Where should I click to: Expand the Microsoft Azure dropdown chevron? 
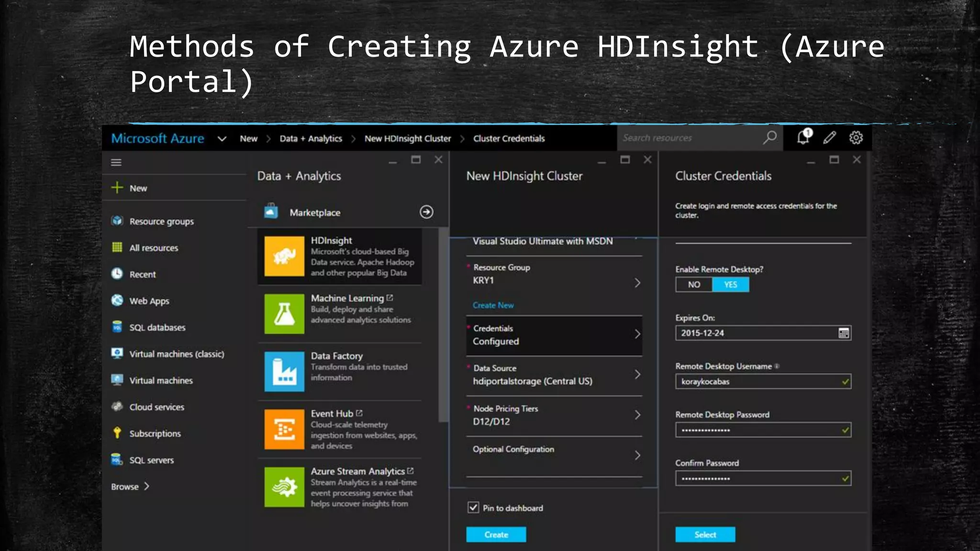point(222,139)
